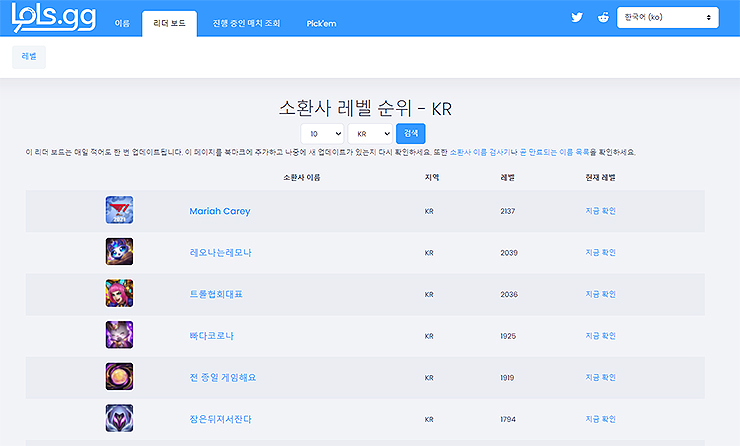Click 지금 확인 for 장은뒤저서잔다

point(600,419)
